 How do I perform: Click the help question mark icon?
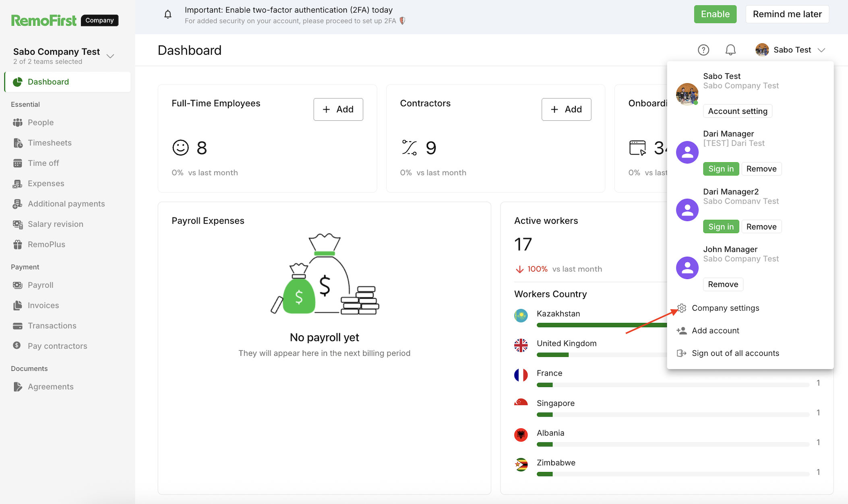coord(703,50)
